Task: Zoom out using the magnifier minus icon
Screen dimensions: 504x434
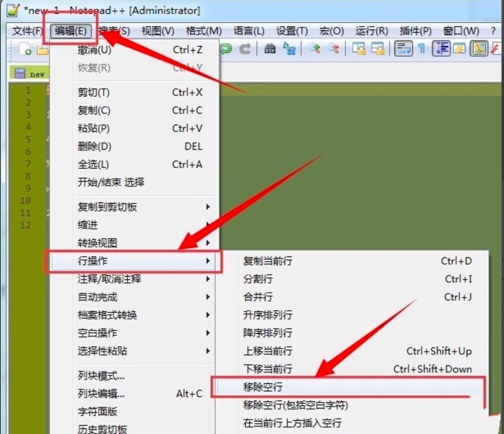Action: pos(333,48)
